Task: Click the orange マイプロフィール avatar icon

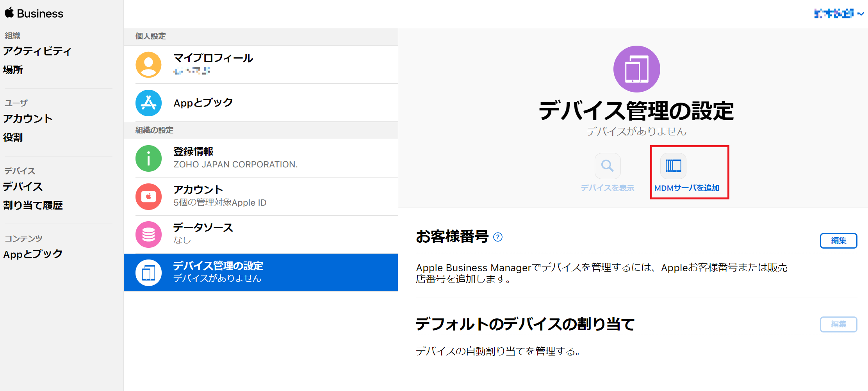Action: click(148, 64)
